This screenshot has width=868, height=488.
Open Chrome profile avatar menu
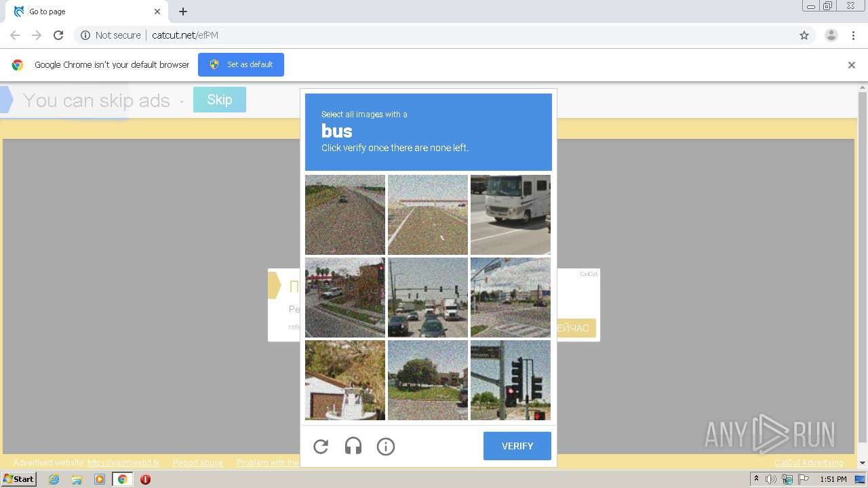click(x=831, y=35)
